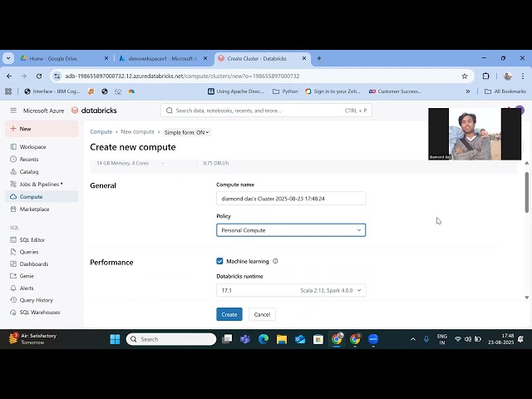
Task: Click the Databricks logo
Action: 94,111
